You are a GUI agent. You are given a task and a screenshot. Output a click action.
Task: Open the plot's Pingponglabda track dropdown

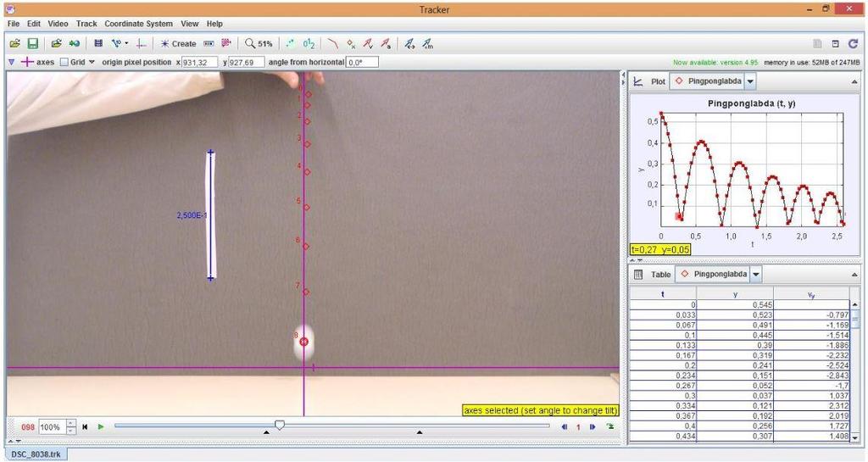coord(750,81)
